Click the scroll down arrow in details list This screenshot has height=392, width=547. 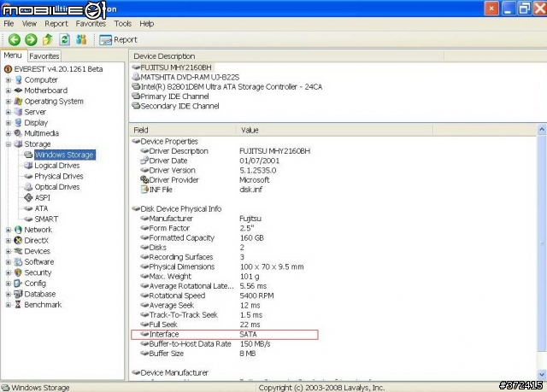[541, 375]
